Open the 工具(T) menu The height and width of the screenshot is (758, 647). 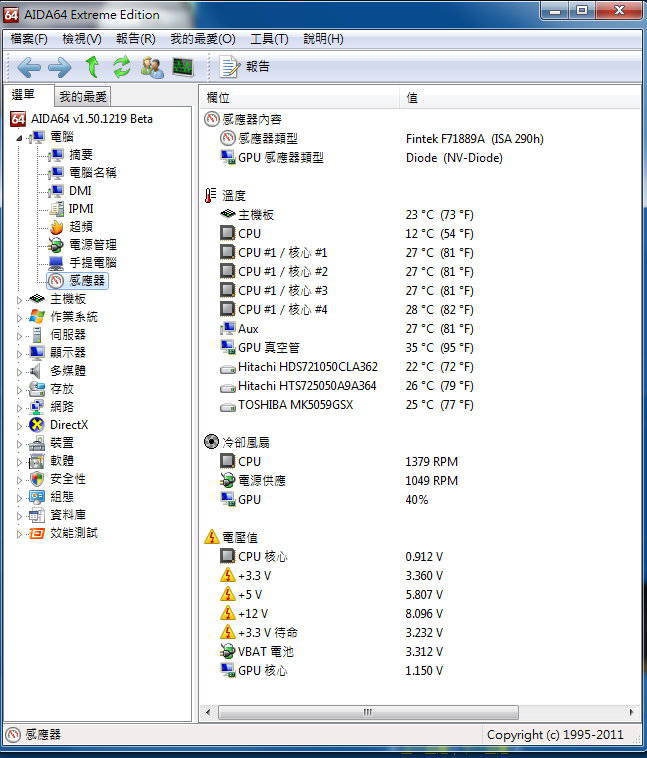269,39
